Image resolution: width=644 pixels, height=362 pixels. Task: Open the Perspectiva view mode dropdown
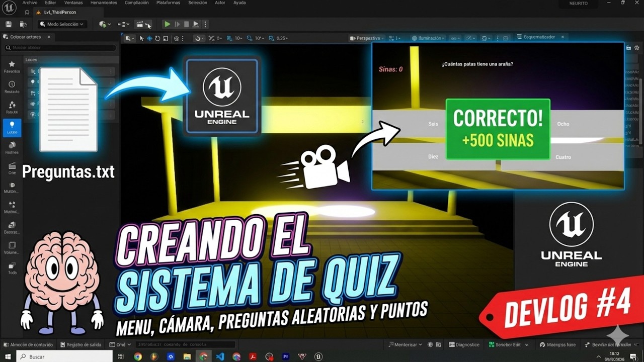tap(367, 38)
